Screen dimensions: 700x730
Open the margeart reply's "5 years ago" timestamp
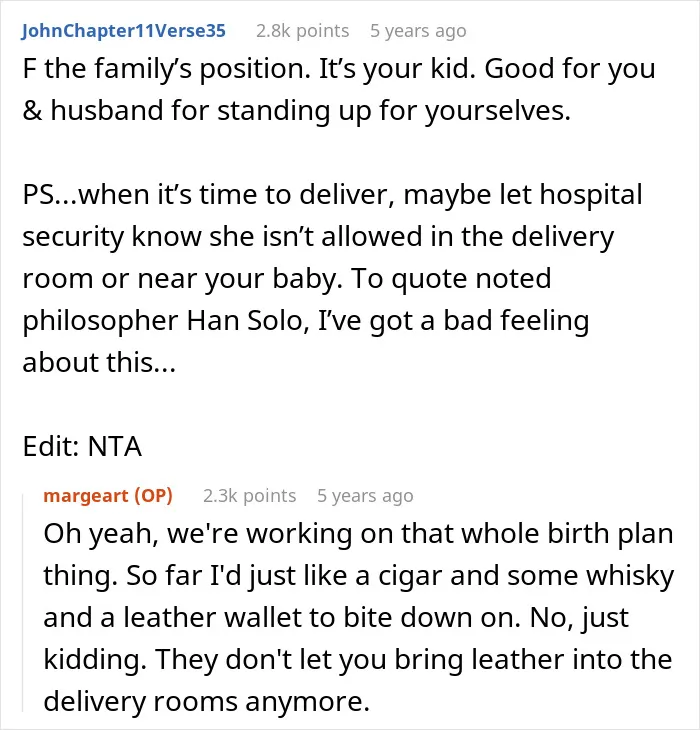(365, 496)
